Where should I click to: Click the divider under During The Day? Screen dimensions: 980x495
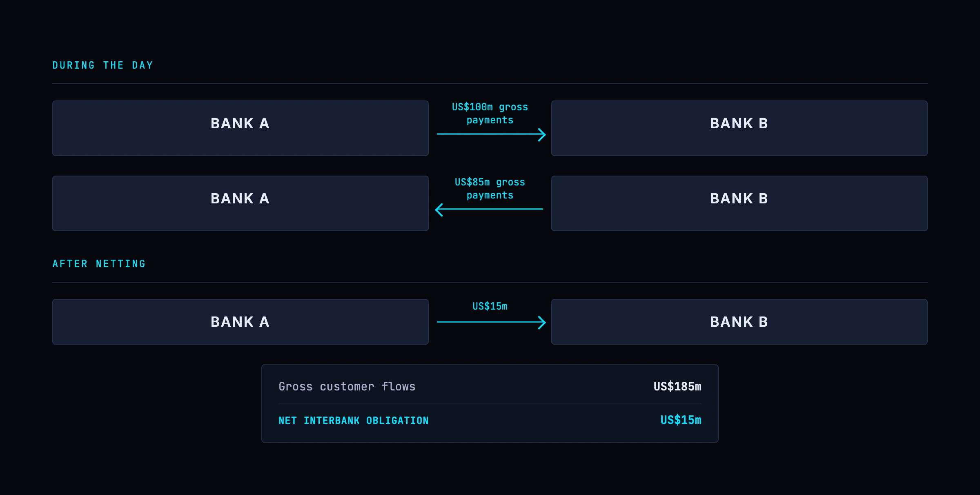pos(490,84)
